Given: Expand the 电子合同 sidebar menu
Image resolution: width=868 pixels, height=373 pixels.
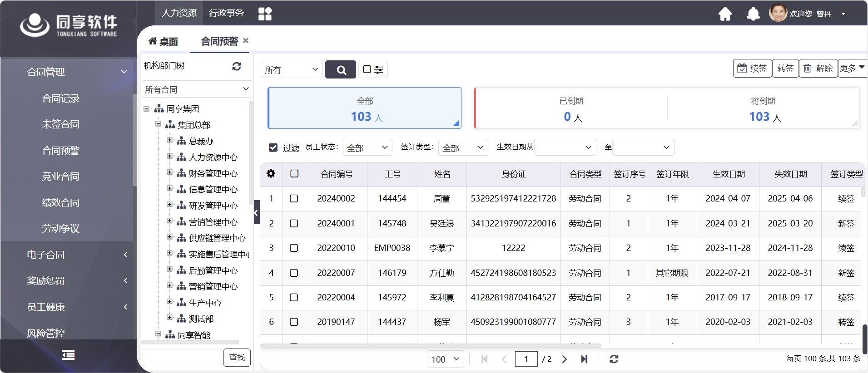Looking at the screenshot, I should click(68, 255).
